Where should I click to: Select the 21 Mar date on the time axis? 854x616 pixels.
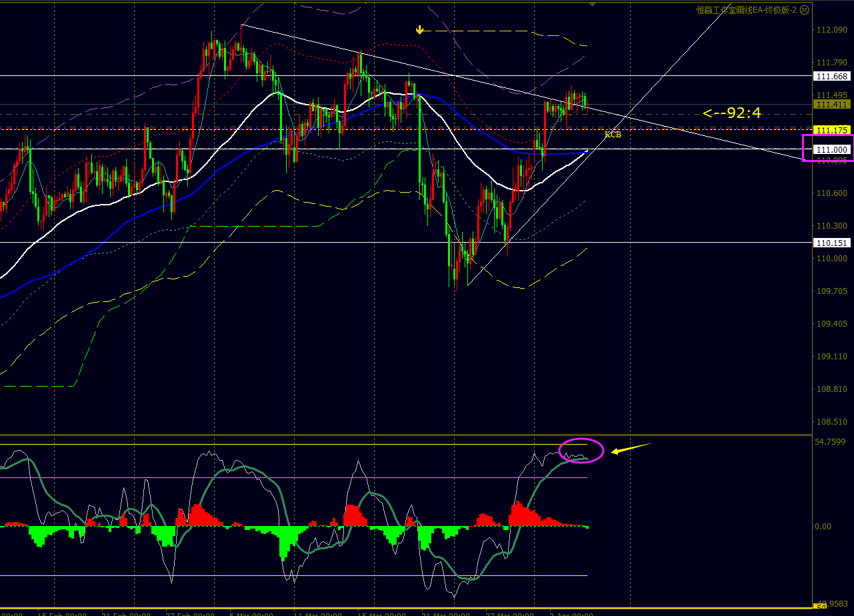tap(446, 613)
